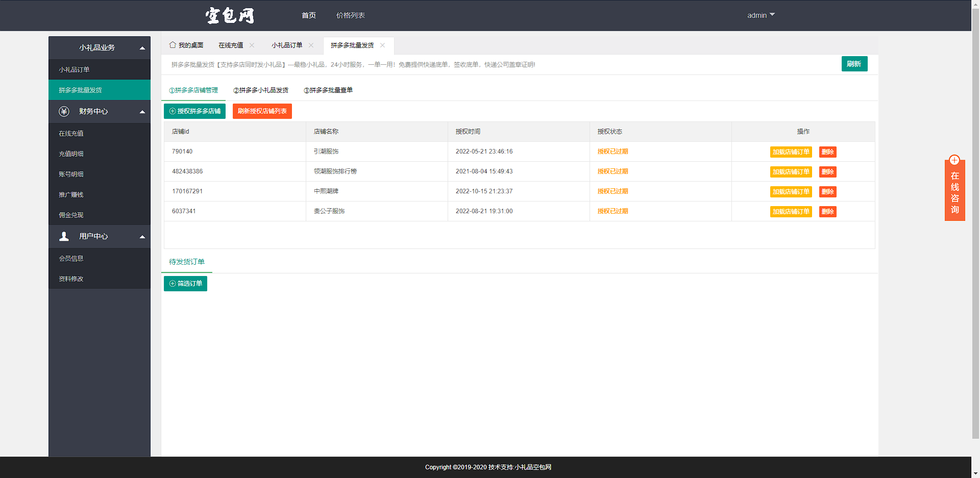Viewport: 980px width, 478px height.
Task: Delete shop 482438386 row
Action: click(828, 172)
